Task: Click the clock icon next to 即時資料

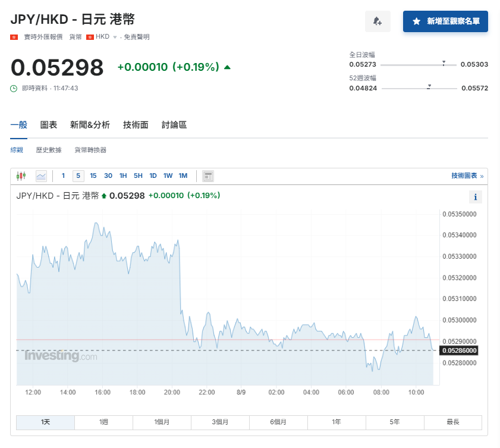Action: 14,88
